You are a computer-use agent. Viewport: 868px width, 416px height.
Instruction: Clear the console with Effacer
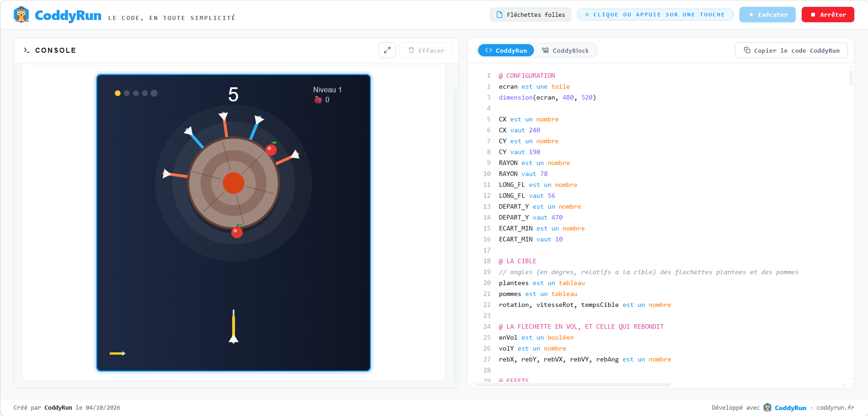426,50
